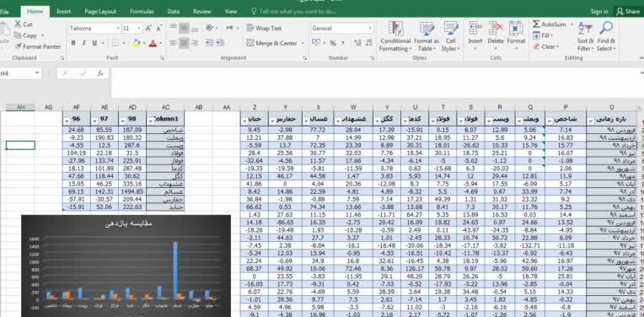
Task: Open filter dropdown for column 96 header
Action: click(x=67, y=121)
